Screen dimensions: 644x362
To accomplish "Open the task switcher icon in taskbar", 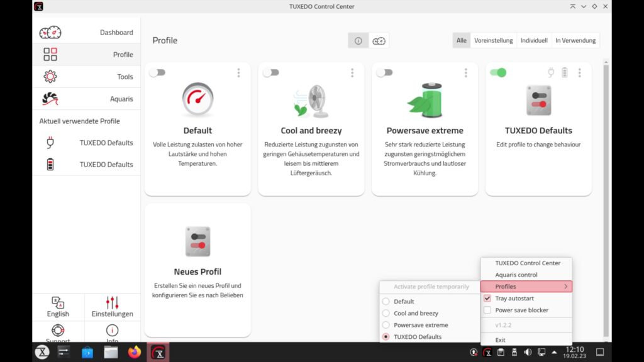I will point(64,352).
